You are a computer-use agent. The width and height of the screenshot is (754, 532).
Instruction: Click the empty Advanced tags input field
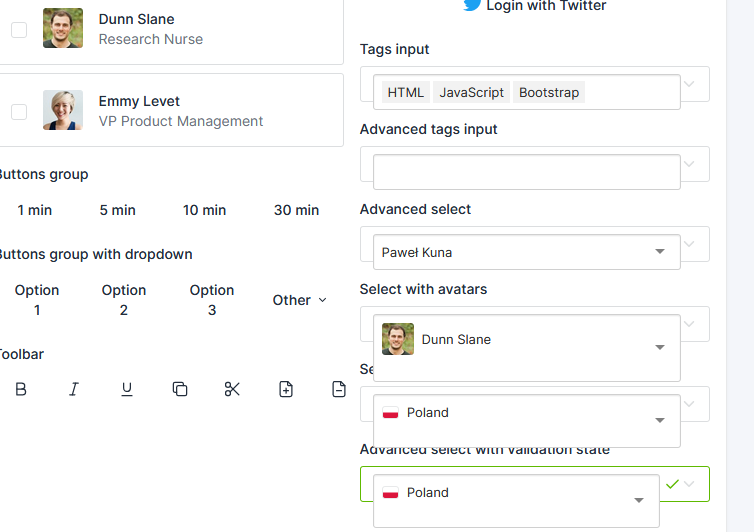(x=526, y=172)
